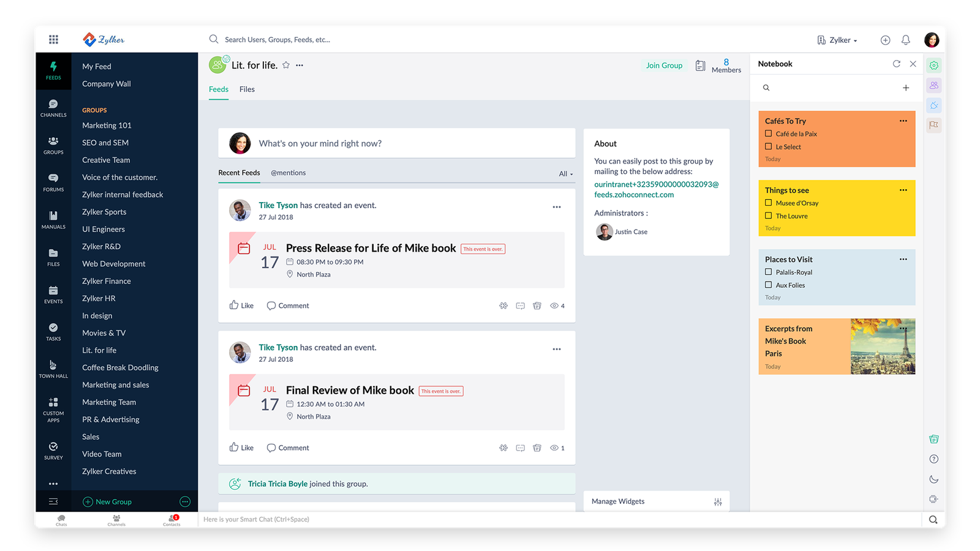Tick Musee d'Orsay in Things to see

(x=769, y=203)
